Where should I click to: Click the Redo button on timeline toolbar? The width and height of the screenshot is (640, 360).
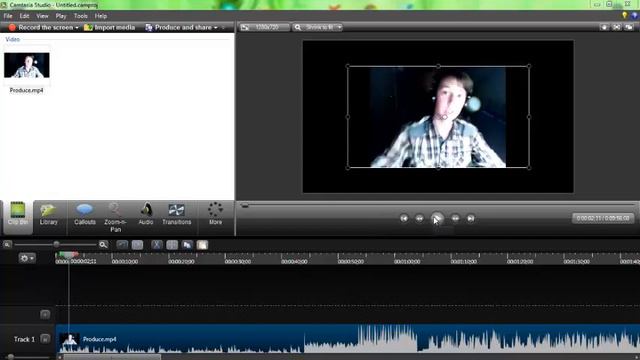tap(138, 244)
